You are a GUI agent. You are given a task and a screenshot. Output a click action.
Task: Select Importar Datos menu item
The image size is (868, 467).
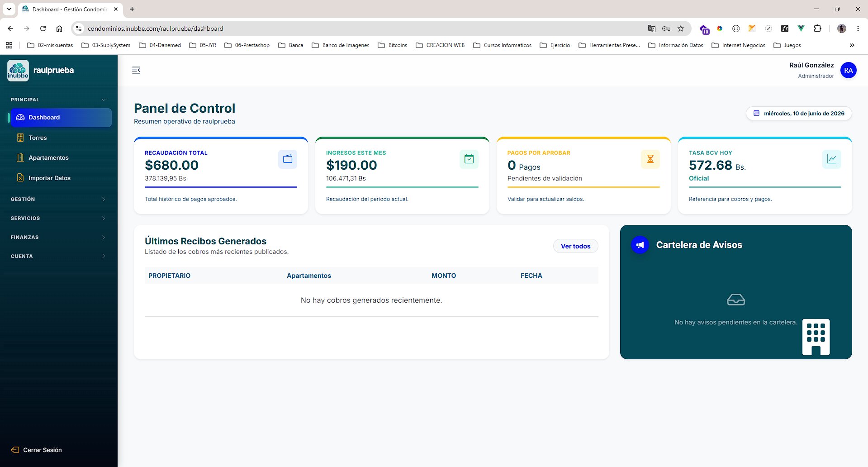coord(61,178)
